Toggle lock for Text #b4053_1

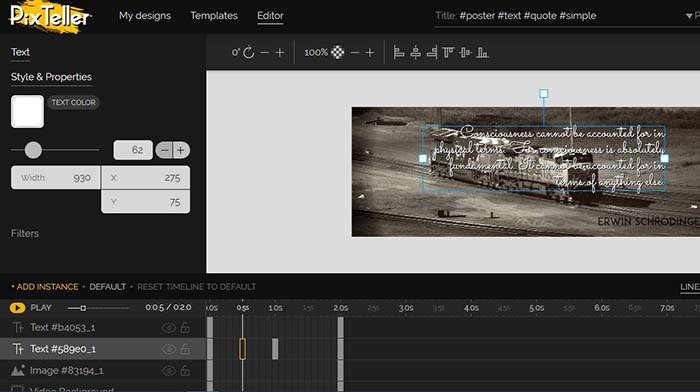click(x=185, y=327)
